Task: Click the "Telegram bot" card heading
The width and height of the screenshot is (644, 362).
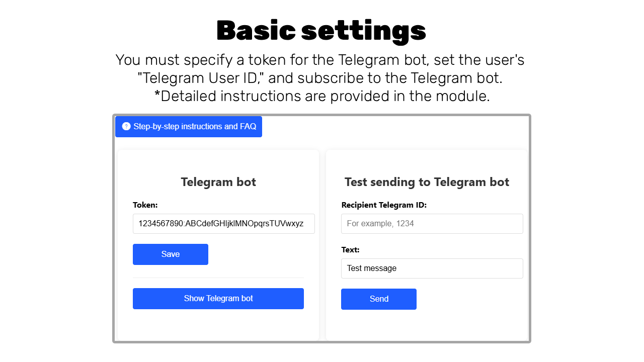Action: click(218, 182)
